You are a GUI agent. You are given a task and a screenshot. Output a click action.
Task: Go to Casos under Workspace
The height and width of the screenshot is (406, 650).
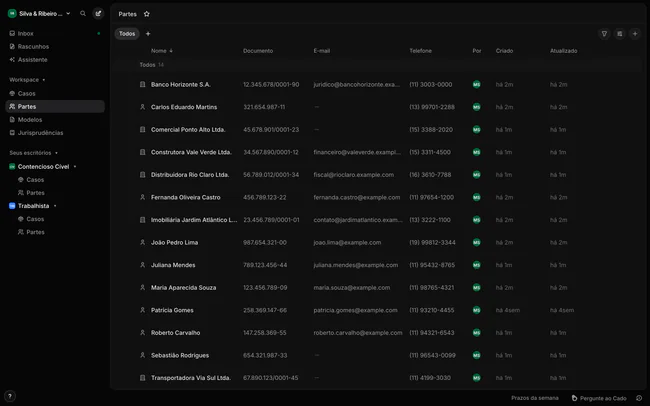click(x=55, y=94)
